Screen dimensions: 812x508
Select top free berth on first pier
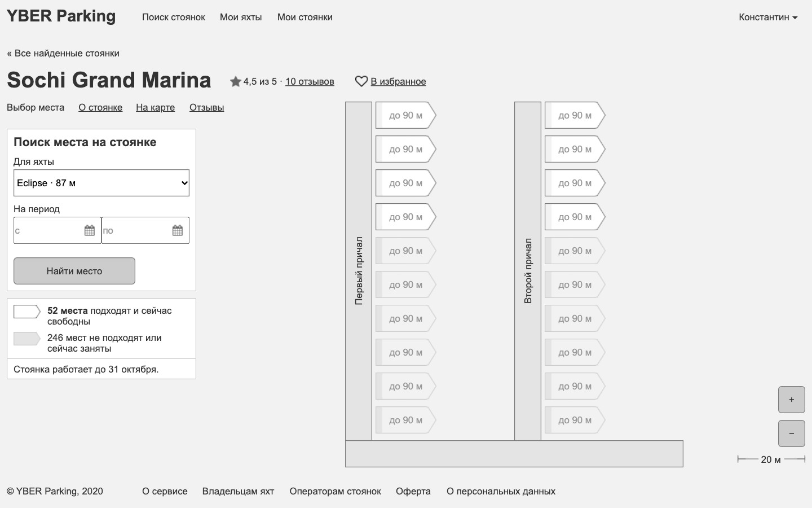[406, 115]
